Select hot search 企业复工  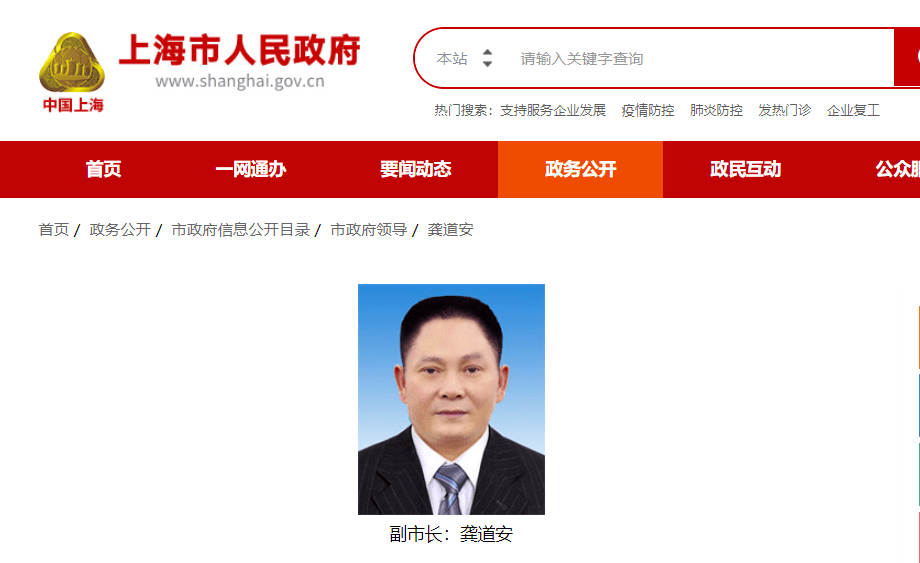(x=853, y=110)
